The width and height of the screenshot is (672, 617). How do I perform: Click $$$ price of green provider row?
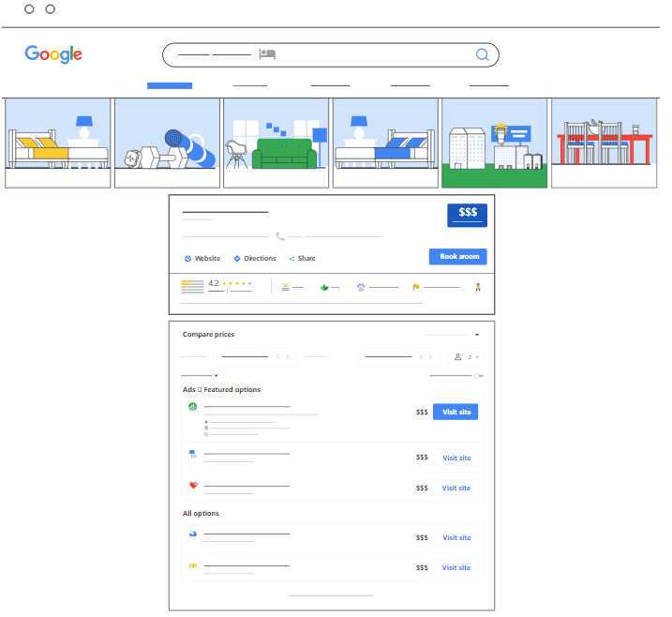pos(422,412)
